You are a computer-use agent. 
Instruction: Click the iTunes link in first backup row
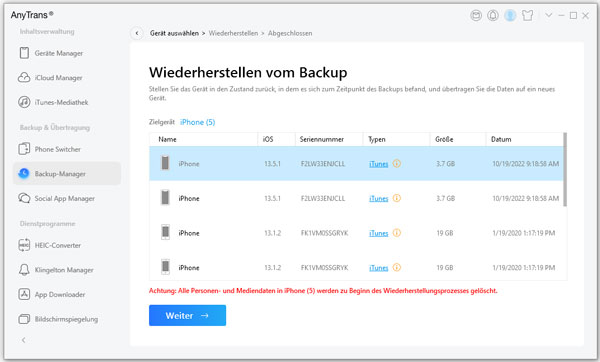[378, 164]
